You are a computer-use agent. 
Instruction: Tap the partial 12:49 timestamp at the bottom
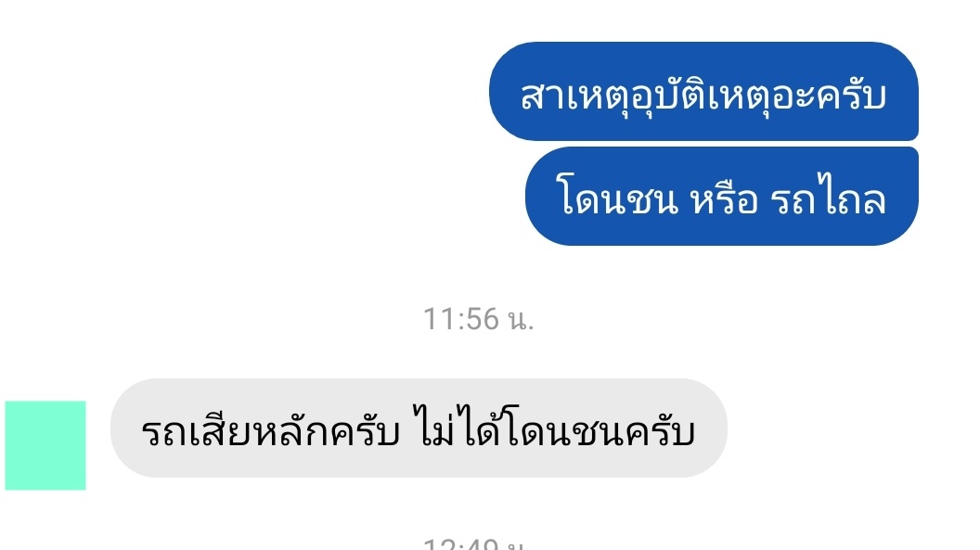tap(475, 544)
